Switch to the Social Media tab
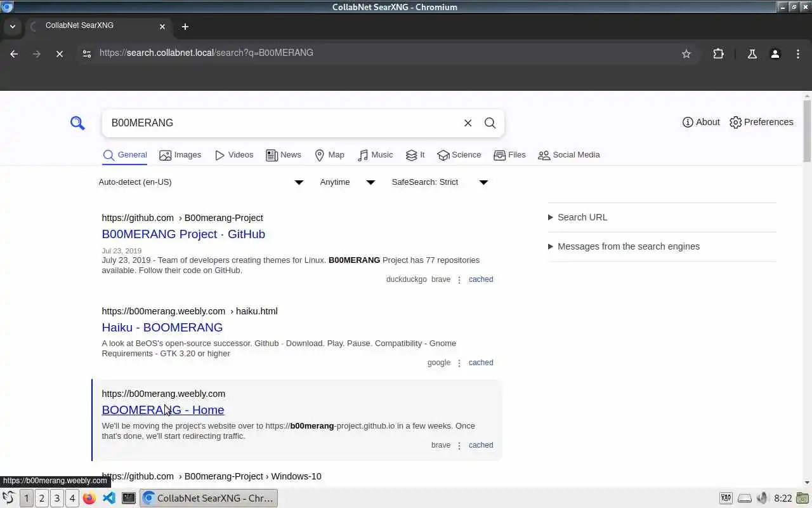 pyautogui.click(x=569, y=155)
